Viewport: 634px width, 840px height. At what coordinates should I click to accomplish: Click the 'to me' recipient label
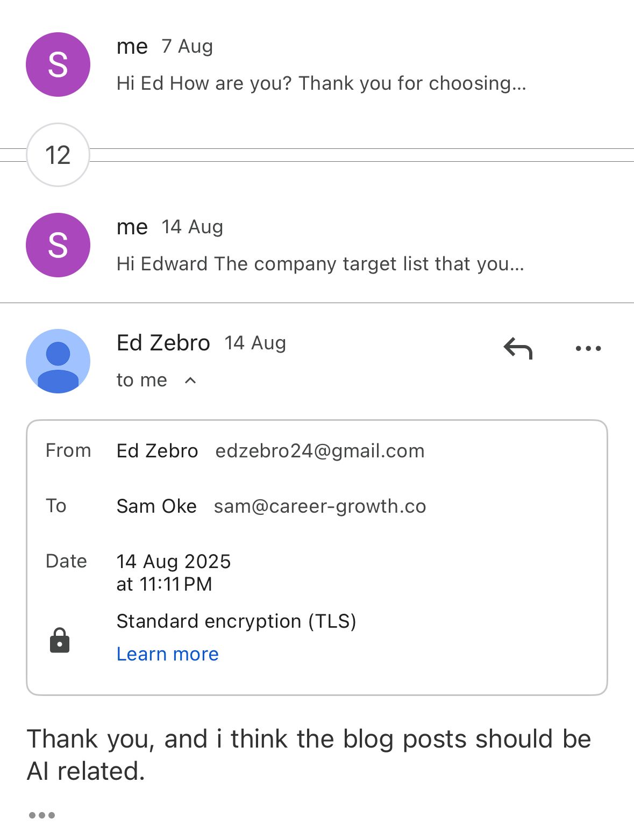point(142,380)
